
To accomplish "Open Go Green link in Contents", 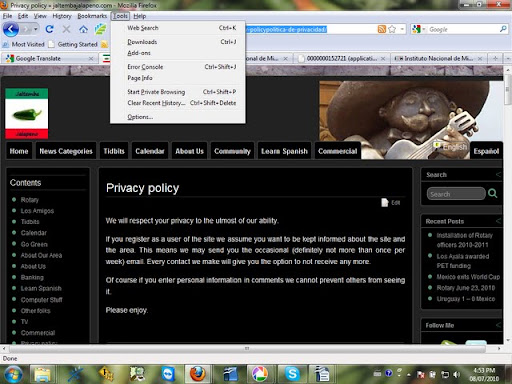I will [x=34, y=244].
